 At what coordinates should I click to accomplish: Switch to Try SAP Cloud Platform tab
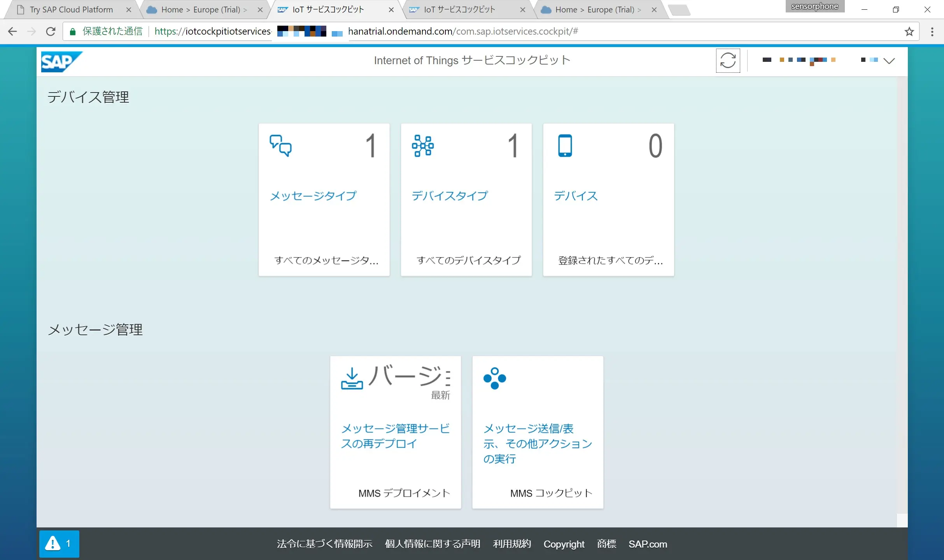(71, 10)
